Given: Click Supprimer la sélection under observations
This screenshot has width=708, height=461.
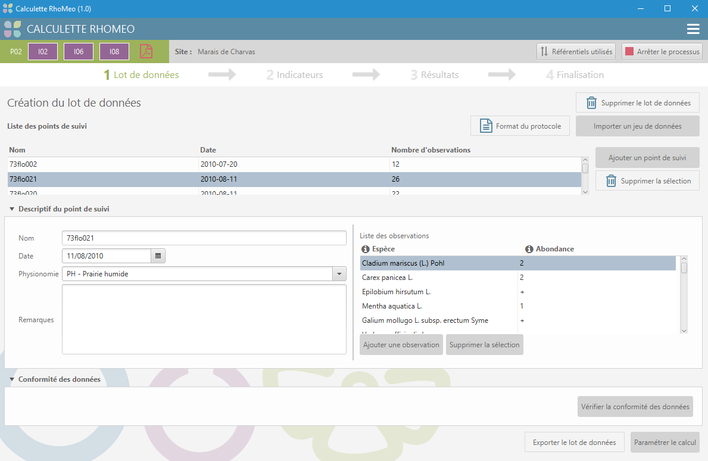Looking at the screenshot, I should [x=484, y=345].
